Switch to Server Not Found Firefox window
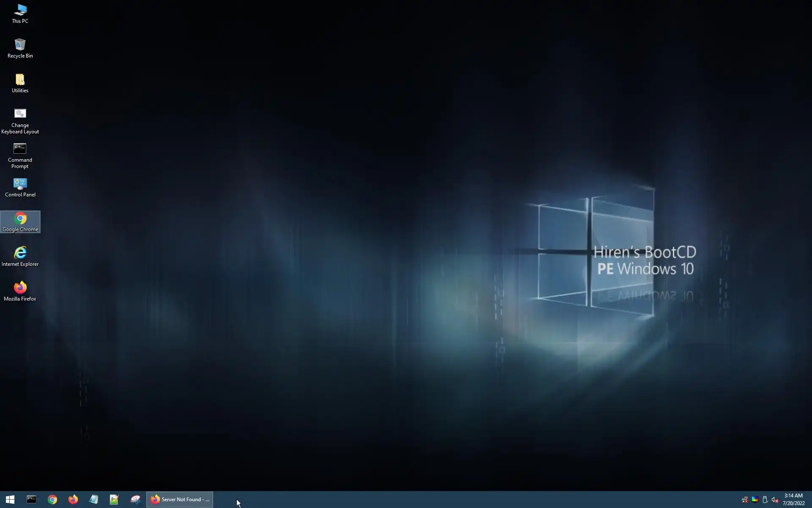 click(180, 500)
